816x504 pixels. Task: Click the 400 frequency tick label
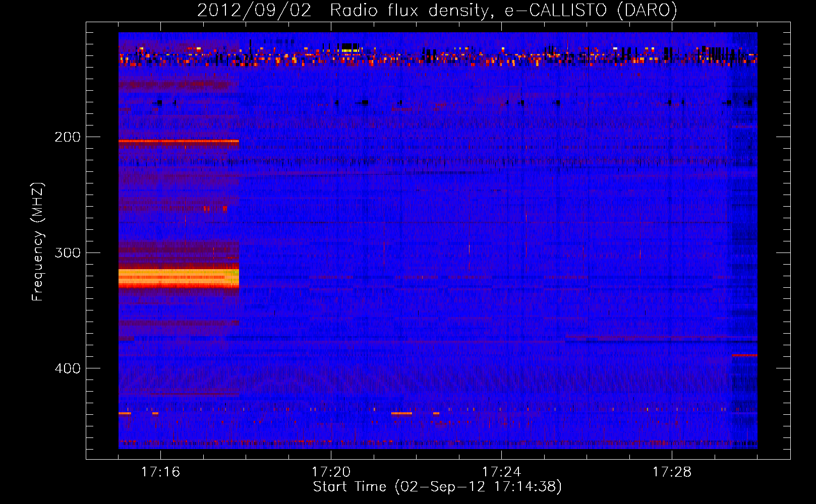[x=68, y=368]
